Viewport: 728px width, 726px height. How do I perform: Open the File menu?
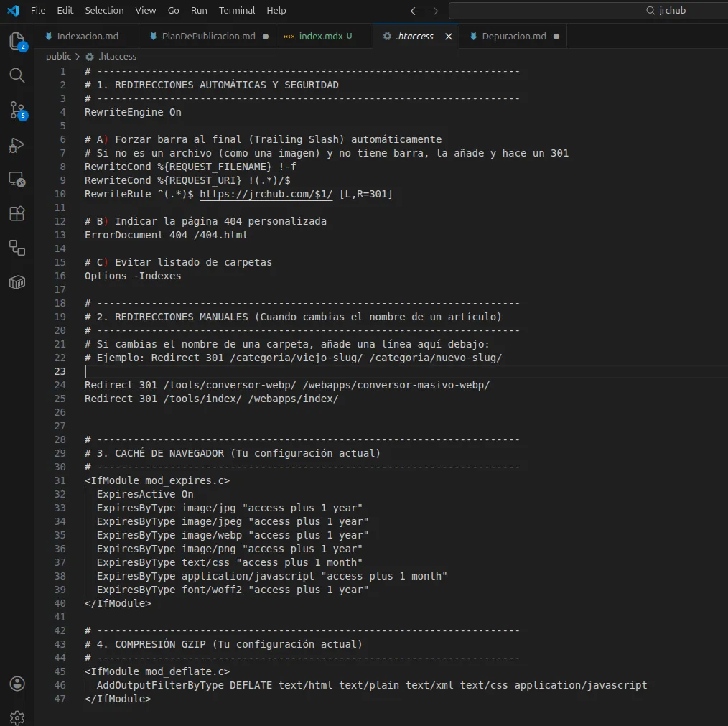[x=38, y=10]
